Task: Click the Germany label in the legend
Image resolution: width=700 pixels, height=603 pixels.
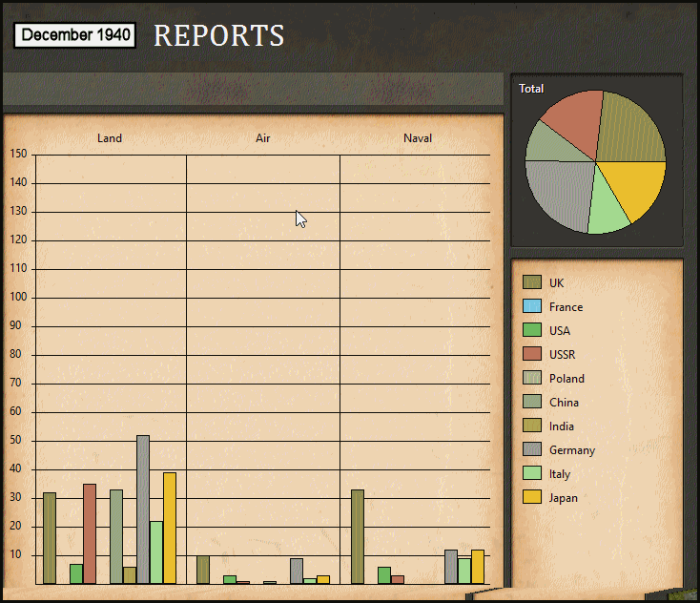Action: click(x=571, y=450)
